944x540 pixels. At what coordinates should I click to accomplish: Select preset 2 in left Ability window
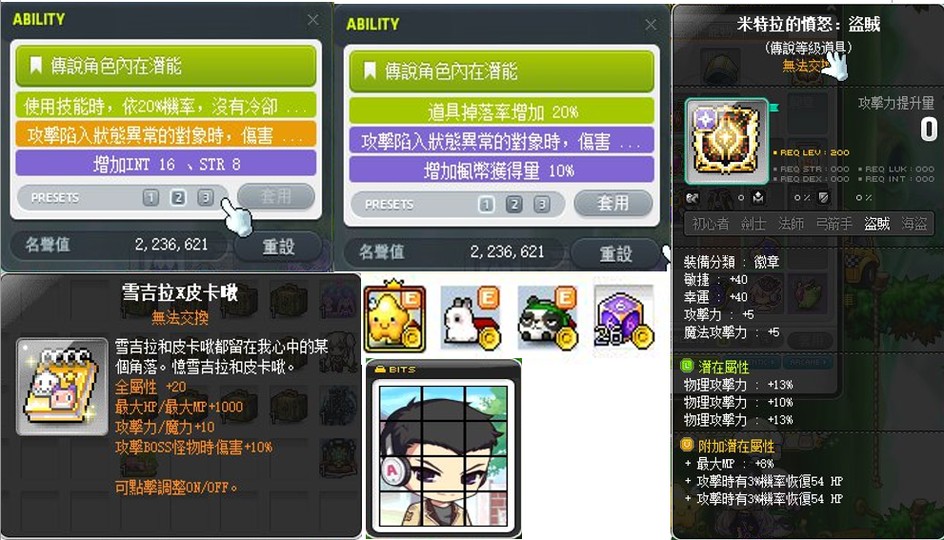point(178,197)
